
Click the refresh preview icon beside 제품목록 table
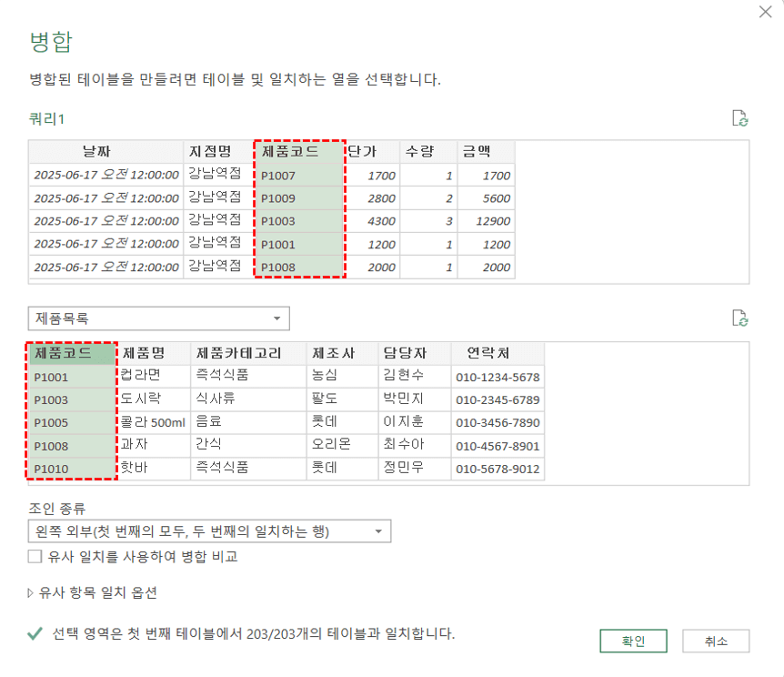(x=740, y=318)
